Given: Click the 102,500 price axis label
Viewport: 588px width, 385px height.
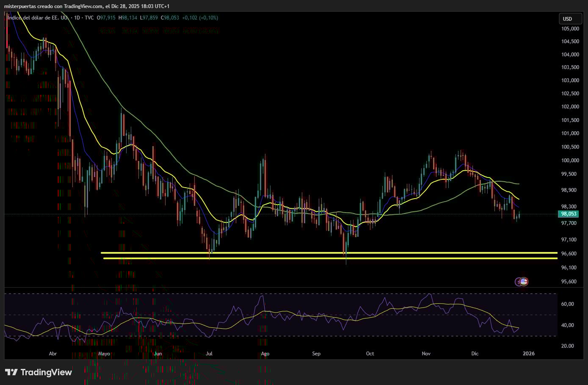Looking at the screenshot, I should (x=570, y=94).
